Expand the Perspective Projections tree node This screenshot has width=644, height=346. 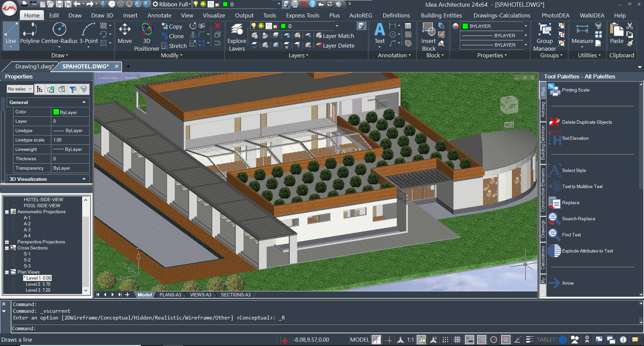click(x=7, y=242)
